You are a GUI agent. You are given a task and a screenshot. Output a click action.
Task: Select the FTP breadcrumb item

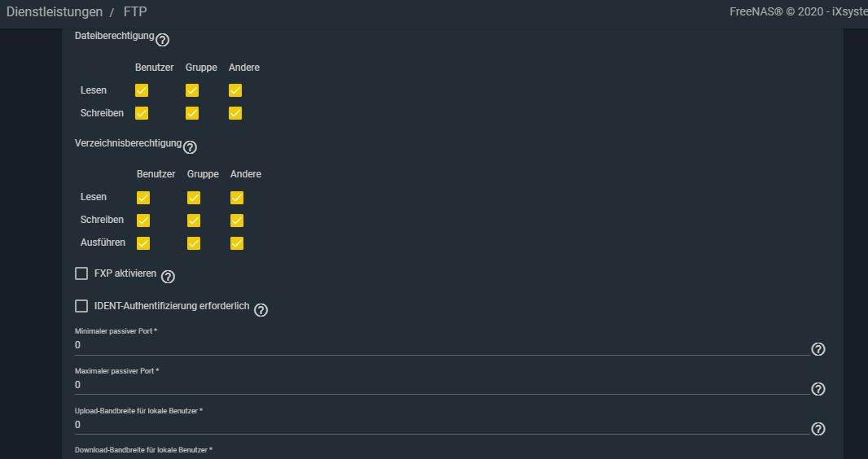(135, 11)
